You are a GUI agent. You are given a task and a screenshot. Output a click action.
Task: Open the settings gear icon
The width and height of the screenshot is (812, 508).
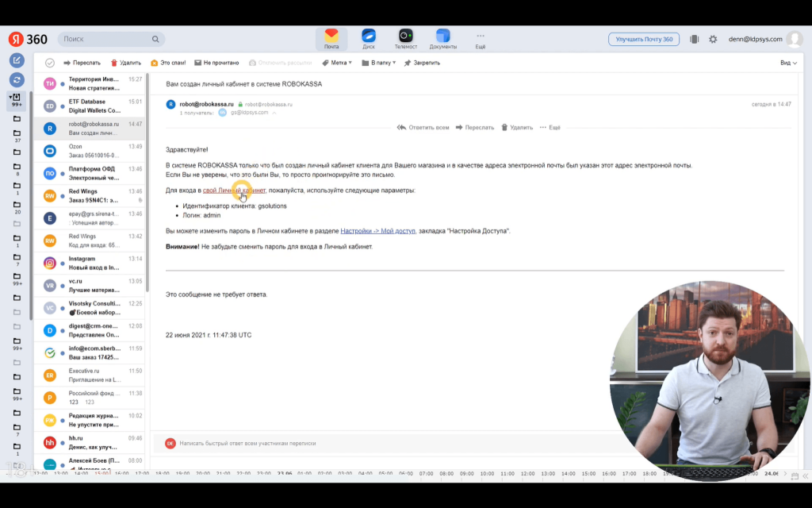point(713,39)
